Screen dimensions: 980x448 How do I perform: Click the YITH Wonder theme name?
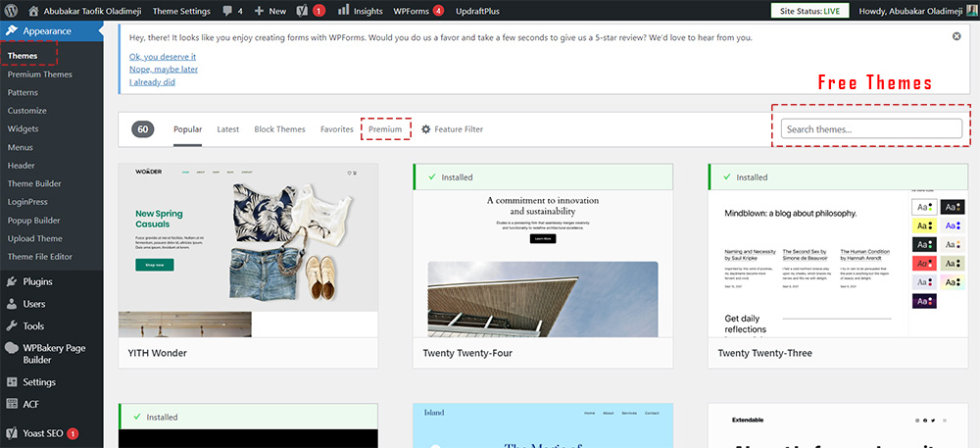157,353
